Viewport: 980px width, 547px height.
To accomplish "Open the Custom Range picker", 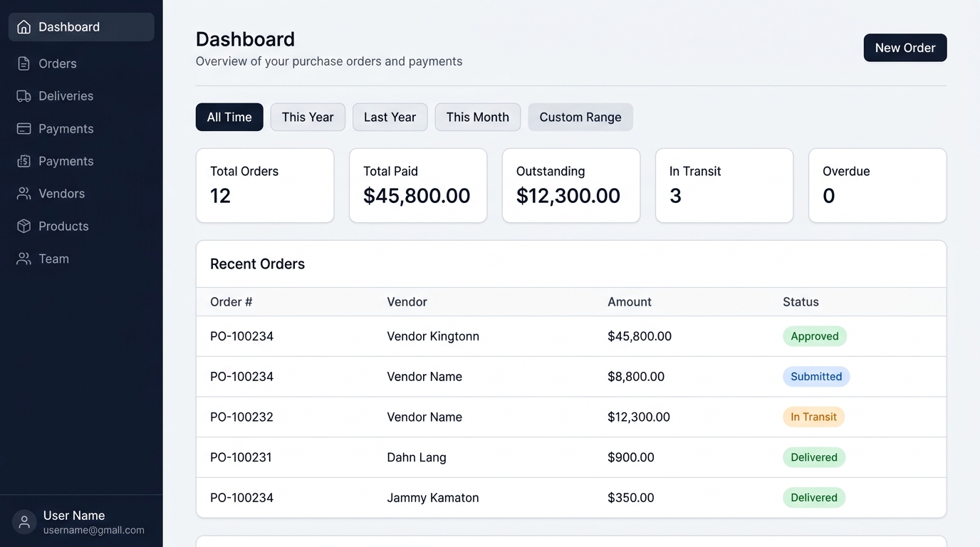I will (x=580, y=118).
